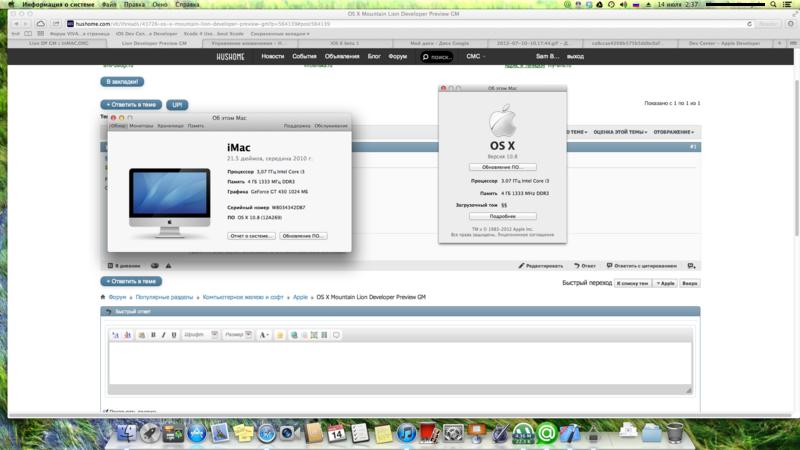Click Ответить с цитированием link
Viewport: 800px width, 450px height.
click(641, 266)
